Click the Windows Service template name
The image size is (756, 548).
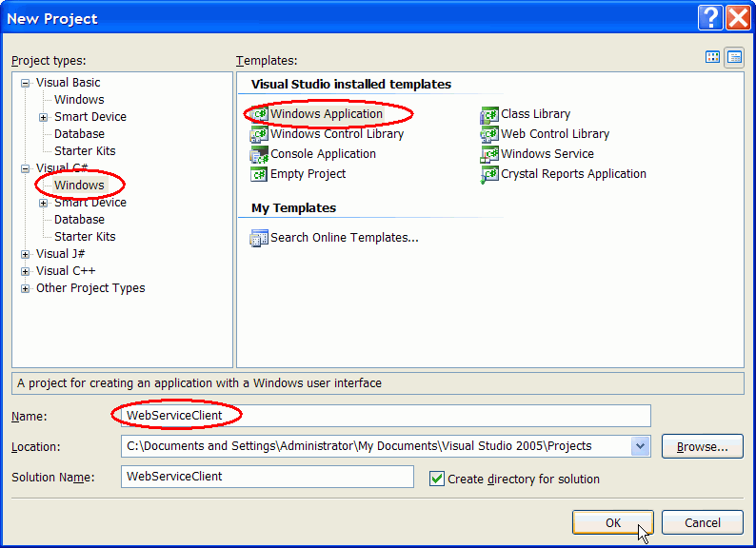[x=547, y=154]
